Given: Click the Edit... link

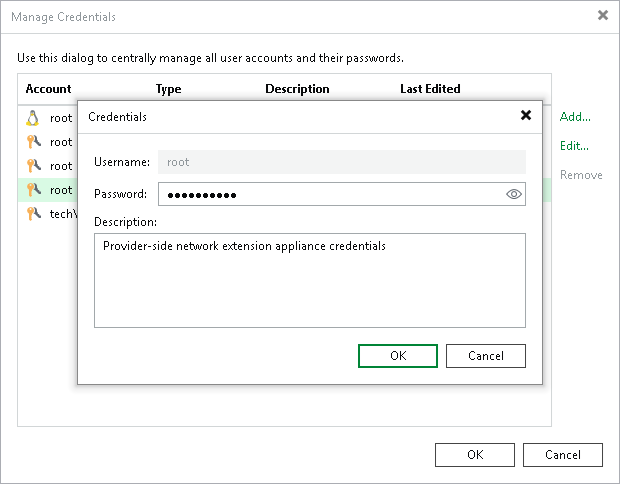Looking at the screenshot, I should tap(574, 146).
